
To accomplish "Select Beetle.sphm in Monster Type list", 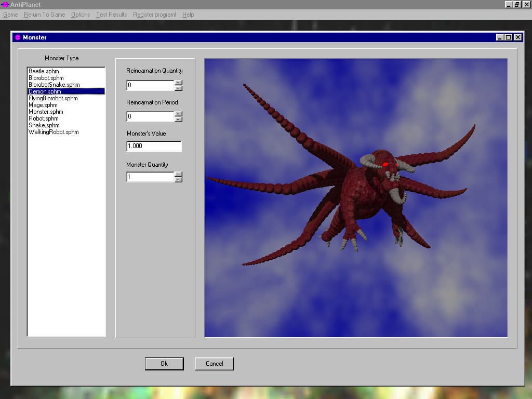I will [x=66, y=71].
